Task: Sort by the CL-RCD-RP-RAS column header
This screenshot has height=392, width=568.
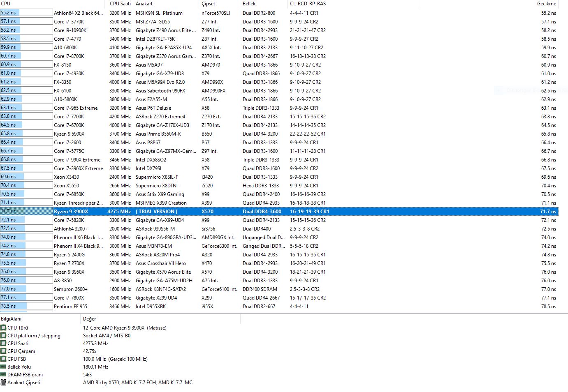Action: coord(353,4)
